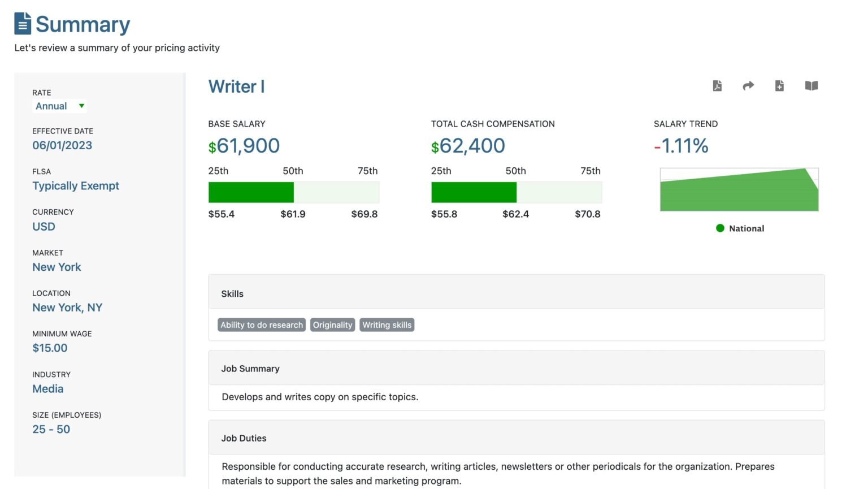
Task: Open the book icon beside Writer I
Action: 811,86
